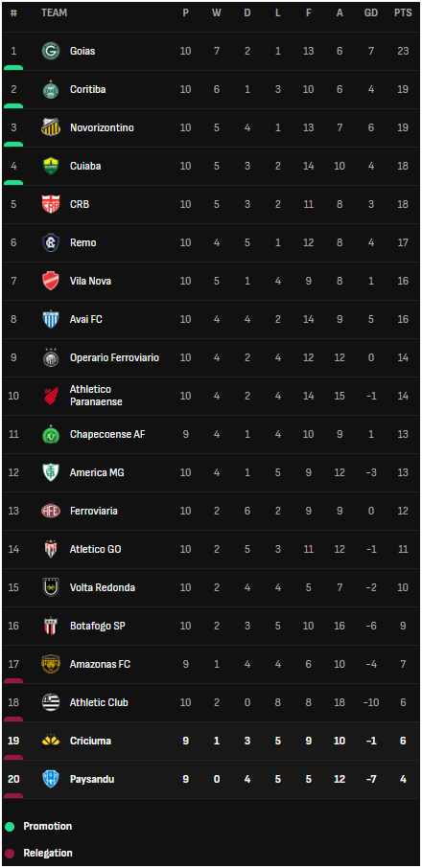
Task: Select the Criciuma team badge
Action: point(51,741)
